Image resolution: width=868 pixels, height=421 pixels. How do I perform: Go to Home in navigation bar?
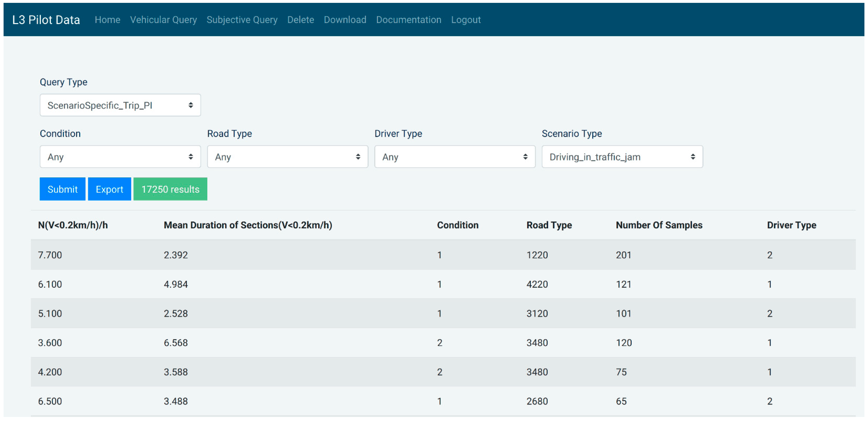[107, 20]
